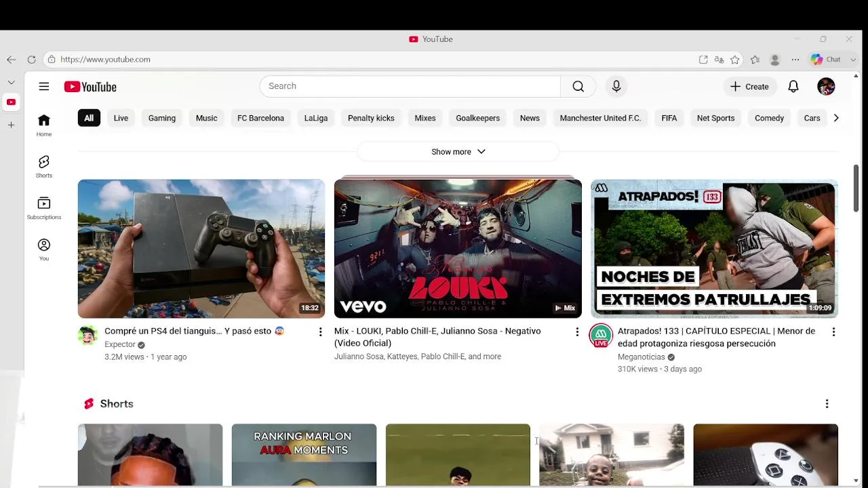Open Subscriptions in the sidebar

(x=44, y=208)
